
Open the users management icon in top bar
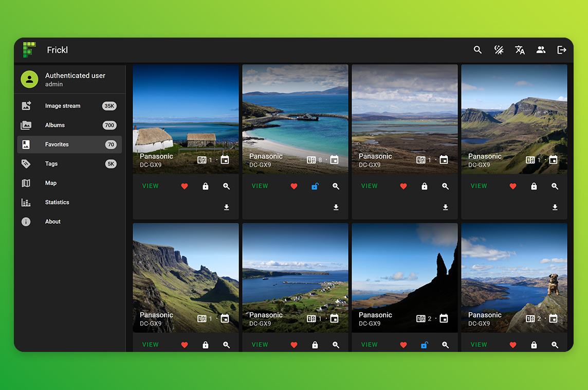[x=541, y=50]
